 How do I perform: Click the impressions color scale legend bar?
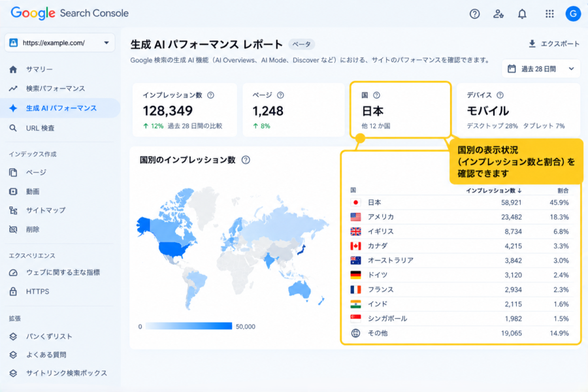189,326
